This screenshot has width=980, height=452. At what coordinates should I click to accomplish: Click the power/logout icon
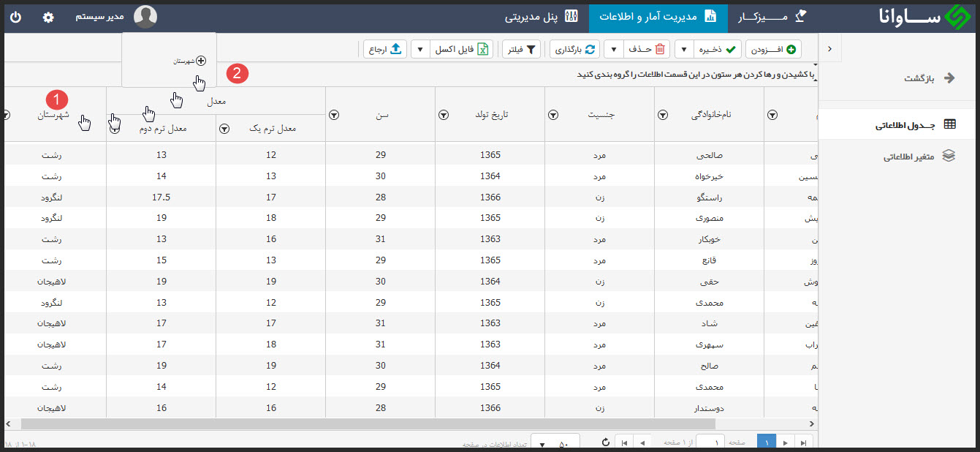[x=15, y=17]
